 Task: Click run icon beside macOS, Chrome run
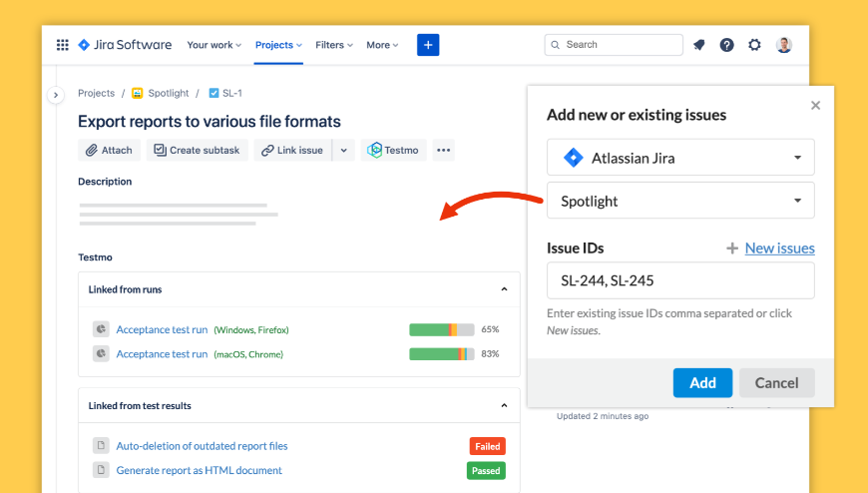click(101, 353)
